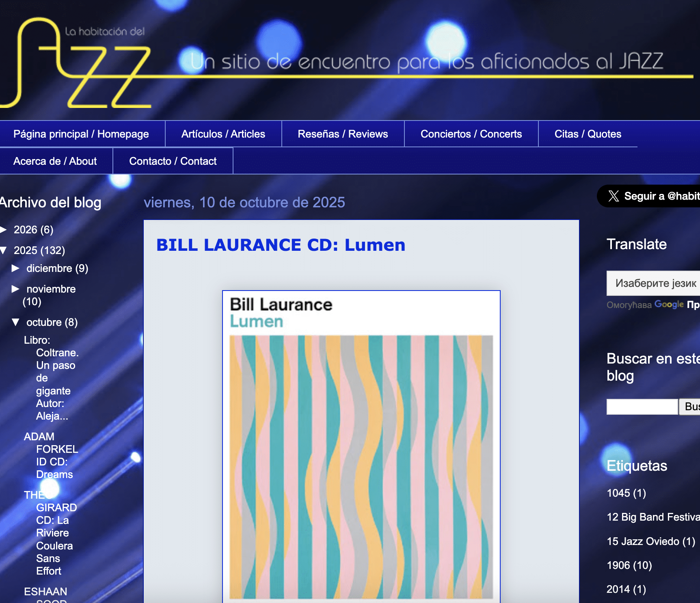Viewport: 700px width, 603px height.
Task: Open the ADAM FORKELID CD: Dreams post
Action: [51, 455]
